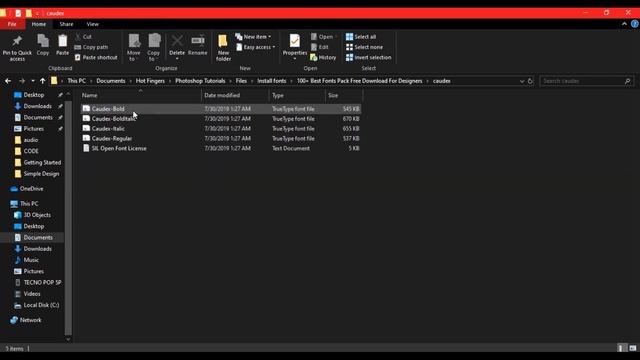
Task: Collapse the ribbon with chevron
Action: [x=624, y=24]
